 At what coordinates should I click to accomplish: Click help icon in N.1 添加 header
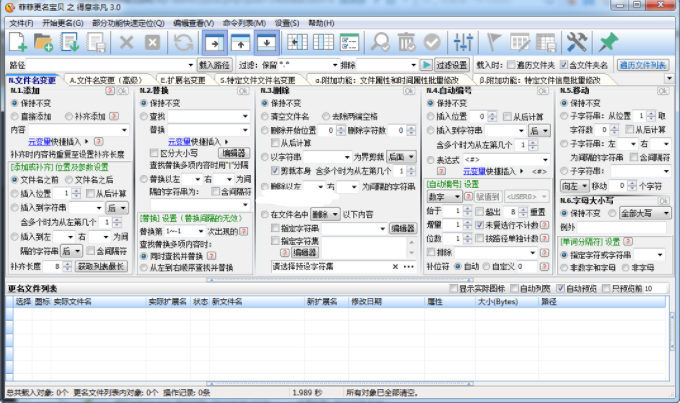click(x=110, y=91)
